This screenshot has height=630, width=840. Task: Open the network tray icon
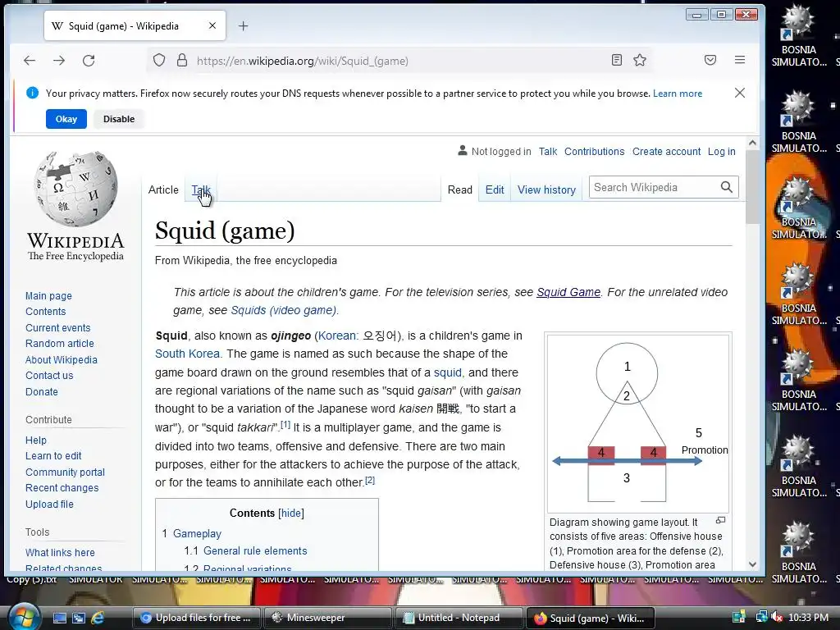[x=761, y=618]
